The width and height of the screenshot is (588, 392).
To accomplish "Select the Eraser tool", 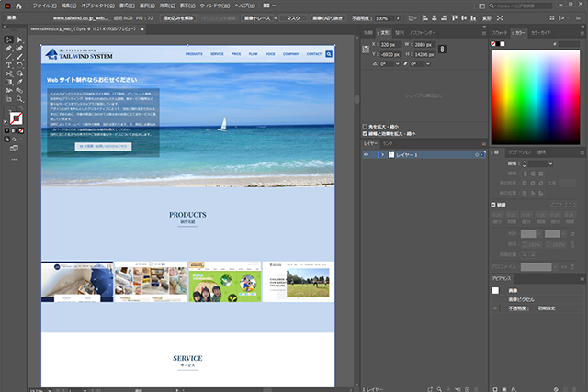I will coord(19,91).
